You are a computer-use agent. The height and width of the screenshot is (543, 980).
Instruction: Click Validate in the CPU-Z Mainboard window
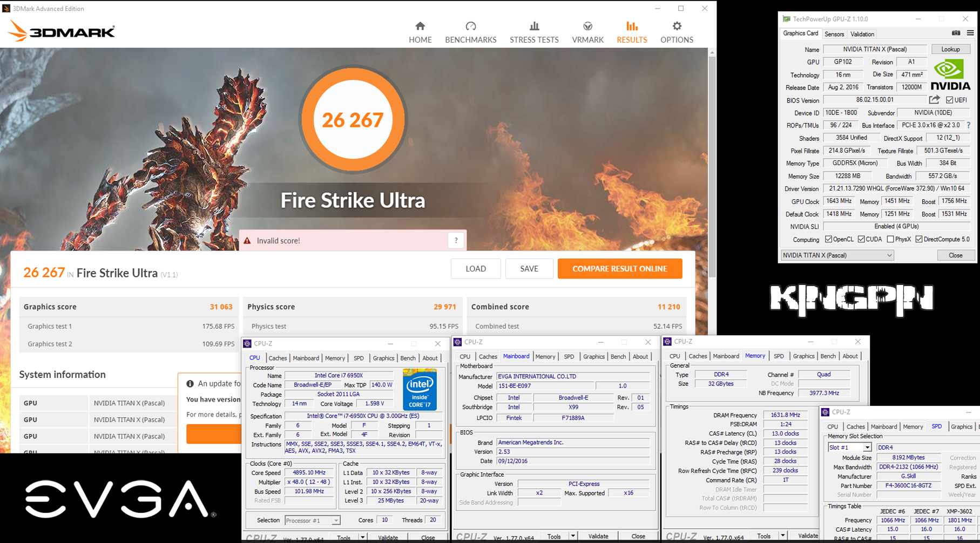pos(598,537)
